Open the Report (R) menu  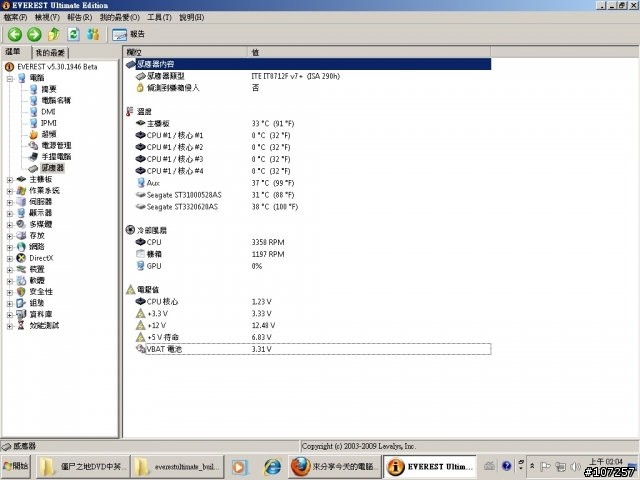click(x=80, y=17)
